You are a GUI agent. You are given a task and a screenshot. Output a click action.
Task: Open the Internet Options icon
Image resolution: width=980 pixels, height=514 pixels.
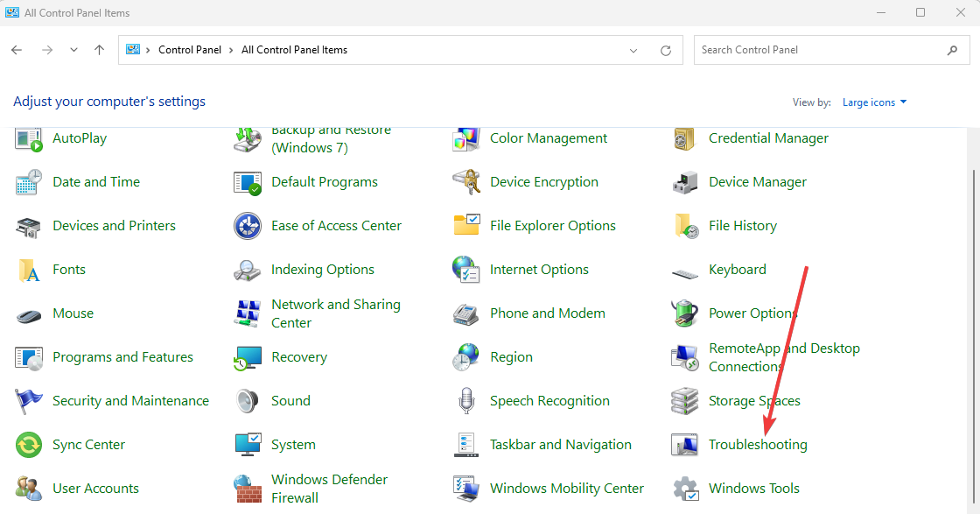466,270
